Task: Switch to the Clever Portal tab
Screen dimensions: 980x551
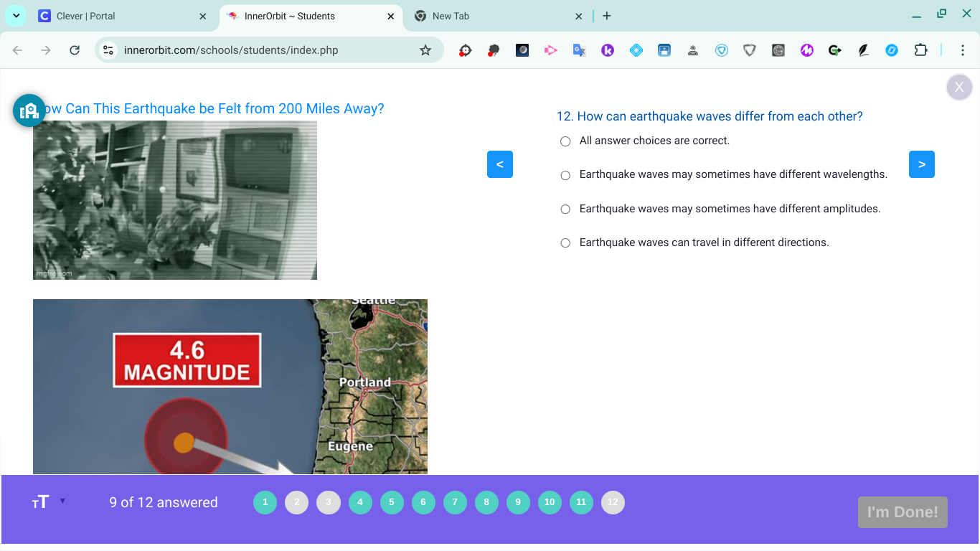Action: point(108,15)
